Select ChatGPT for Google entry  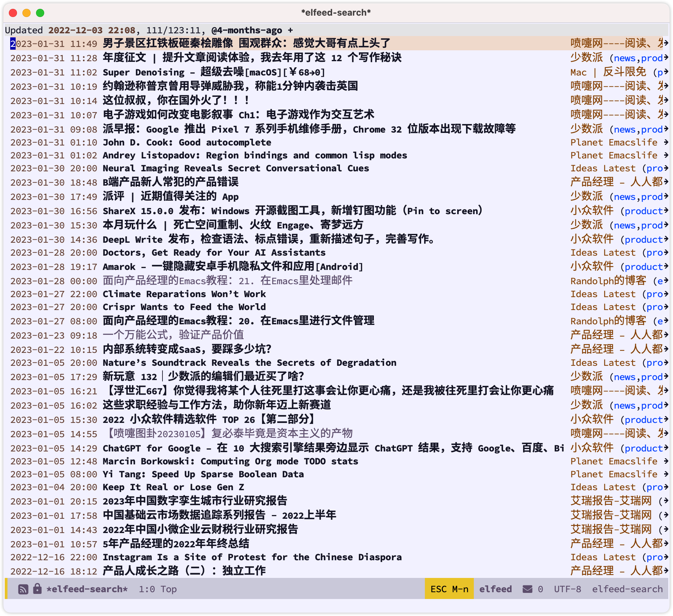[x=334, y=448]
